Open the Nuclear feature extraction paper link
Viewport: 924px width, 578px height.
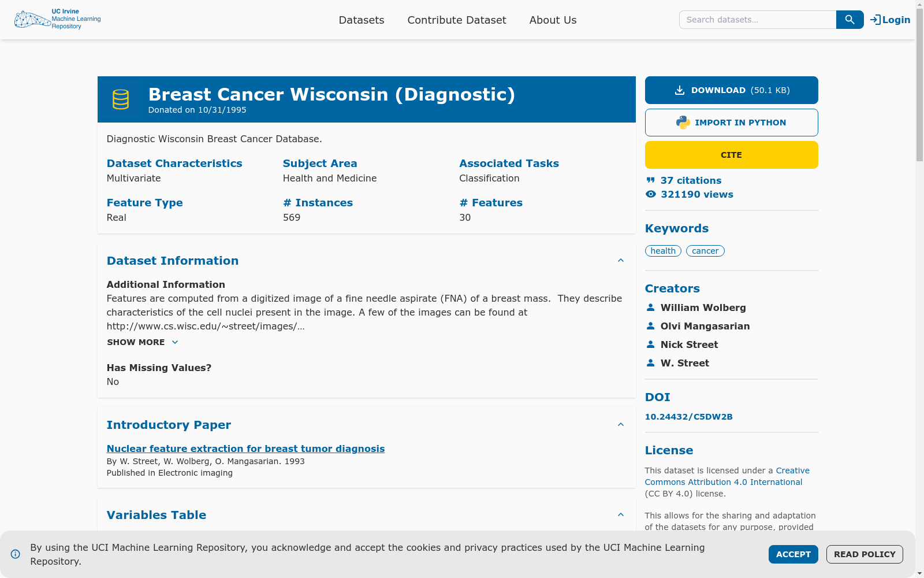245,449
